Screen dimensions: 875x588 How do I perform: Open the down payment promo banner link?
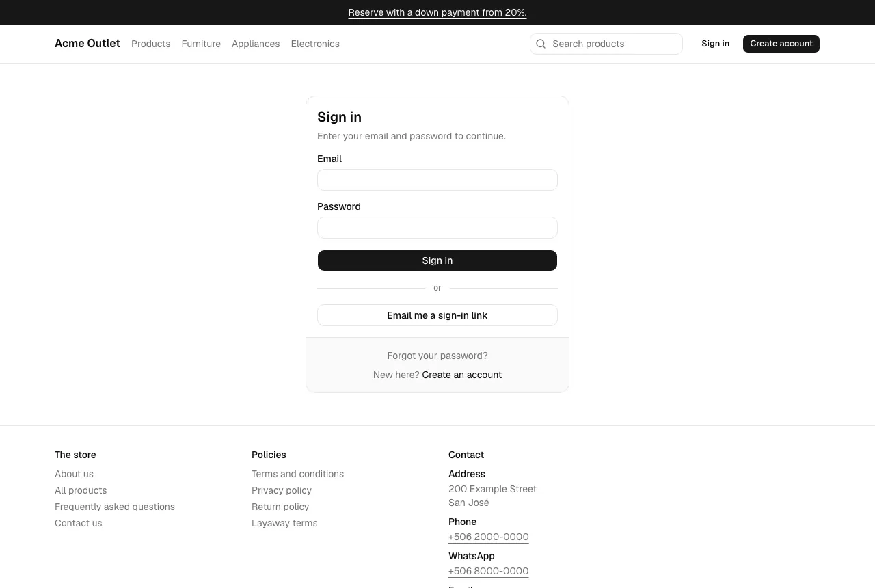tap(437, 12)
